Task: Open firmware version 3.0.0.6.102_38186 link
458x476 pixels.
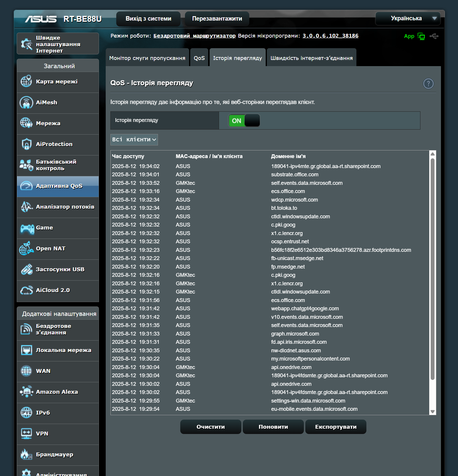Action: (331, 36)
